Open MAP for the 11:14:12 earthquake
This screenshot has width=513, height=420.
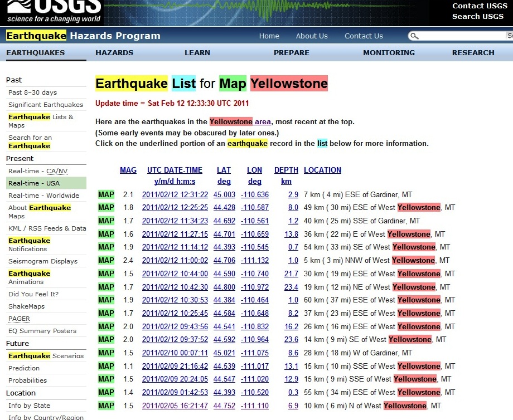pos(107,247)
